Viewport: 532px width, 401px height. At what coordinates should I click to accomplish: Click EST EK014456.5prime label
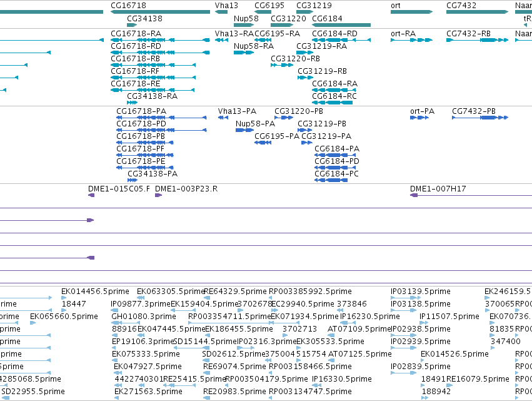pyautogui.click(x=96, y=292)
